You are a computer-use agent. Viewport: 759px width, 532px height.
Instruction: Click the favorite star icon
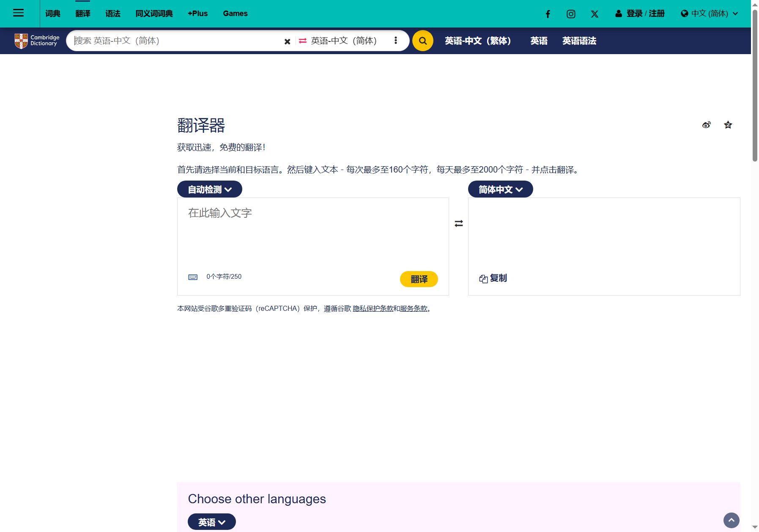pos(728,125)
